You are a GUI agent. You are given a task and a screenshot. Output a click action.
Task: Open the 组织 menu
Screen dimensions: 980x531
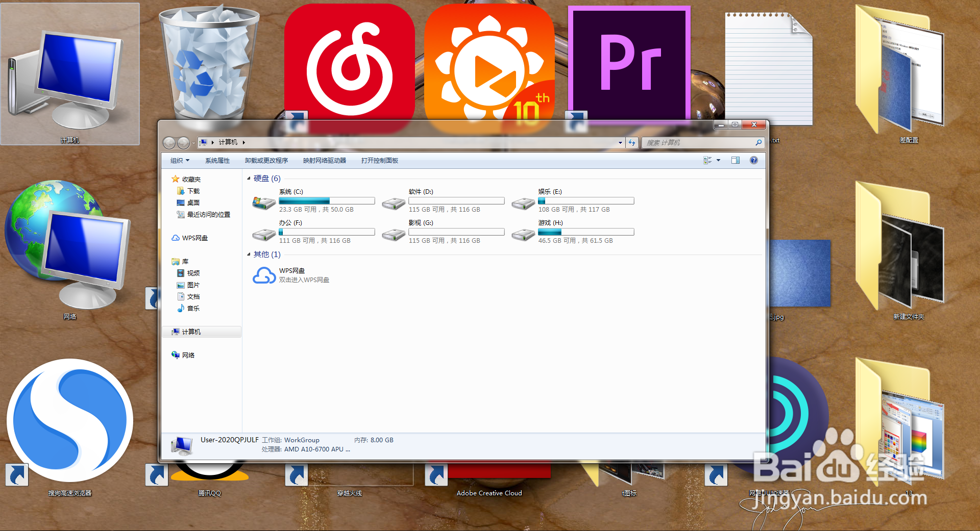click(180, 160)
